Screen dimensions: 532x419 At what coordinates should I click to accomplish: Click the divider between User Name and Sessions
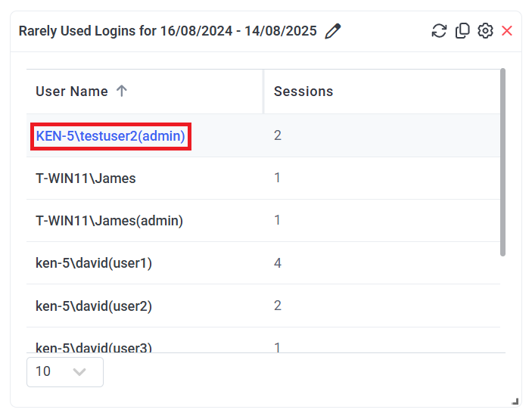(263, 92)
